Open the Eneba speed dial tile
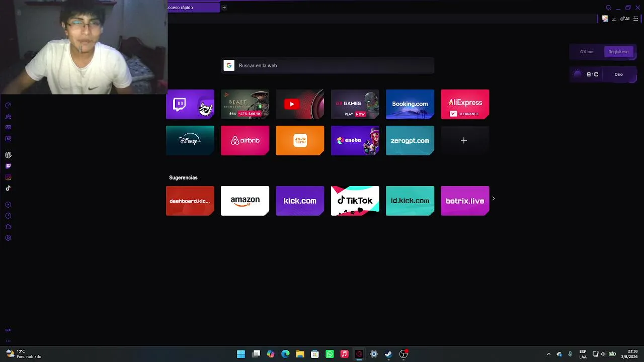This screenshot has width=644, height=362. click(x=355, y=140)
